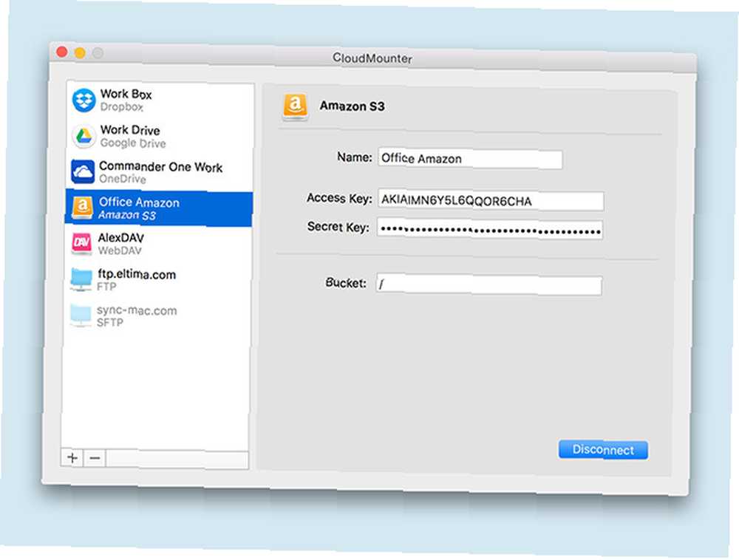Click the Amazon S3 header icon in details panel
Image resolution: width=739 pixels, height=560 pixels.
click(295, 106)
